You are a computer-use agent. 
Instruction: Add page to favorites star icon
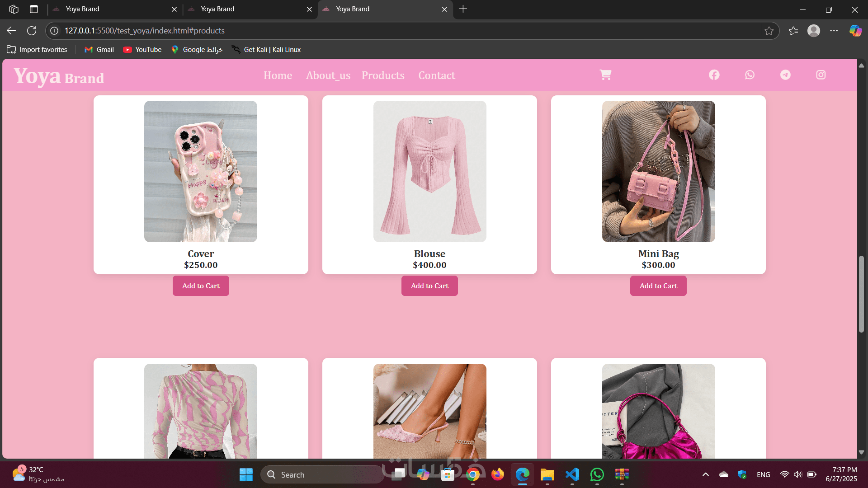tap(769, 31)
